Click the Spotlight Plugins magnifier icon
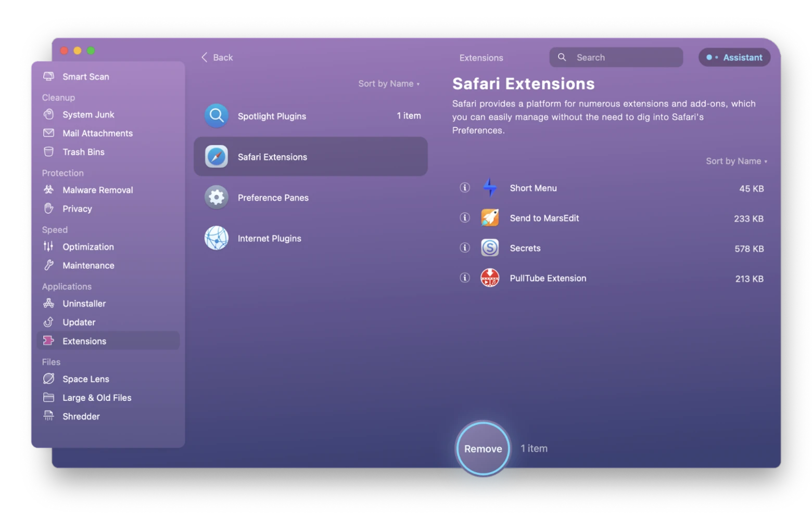The height and width of the screenshot is (519, 812). pos(216,115)
